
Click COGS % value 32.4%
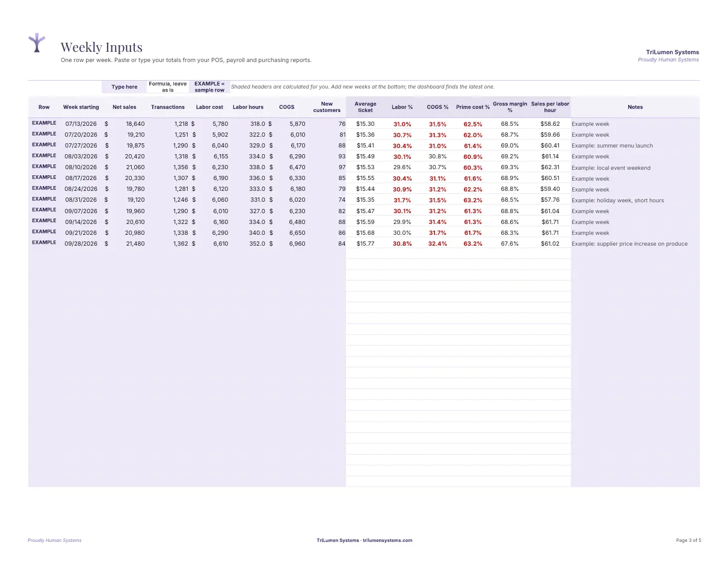click(437, 244)
